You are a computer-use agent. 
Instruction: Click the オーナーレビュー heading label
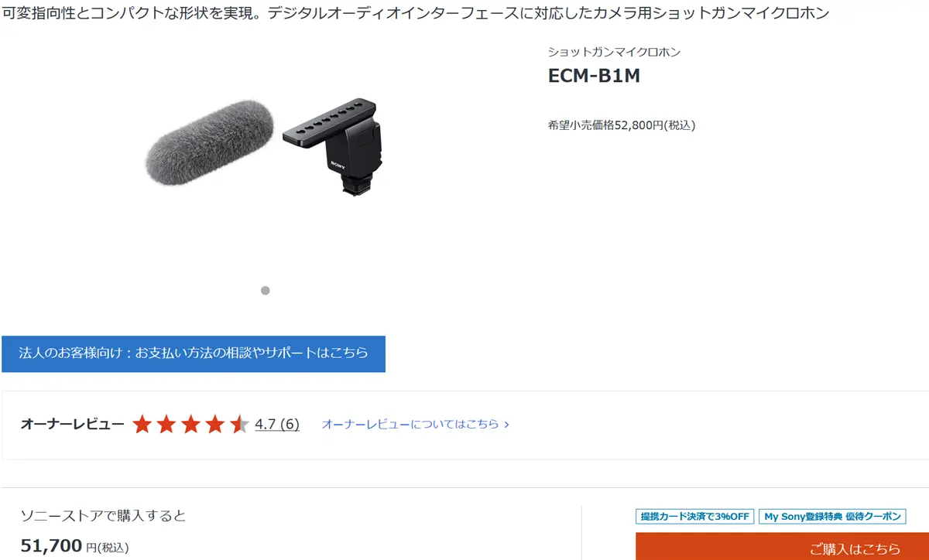pos(72,424)
